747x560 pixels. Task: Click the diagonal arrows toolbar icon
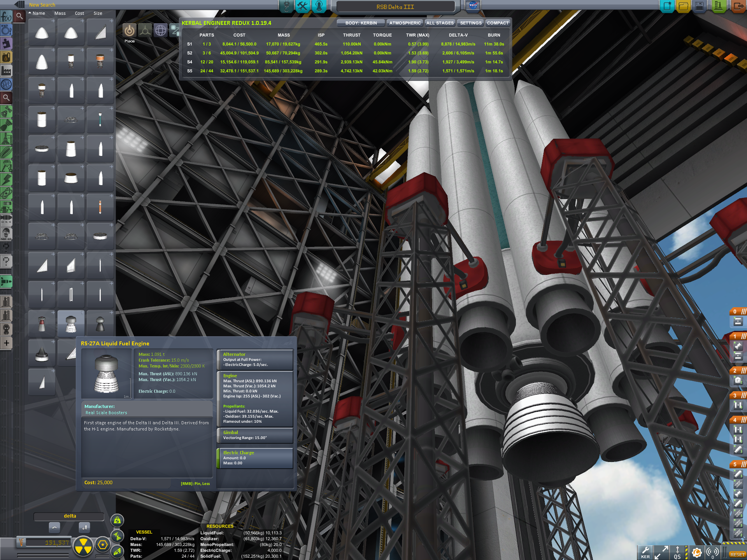661,552
